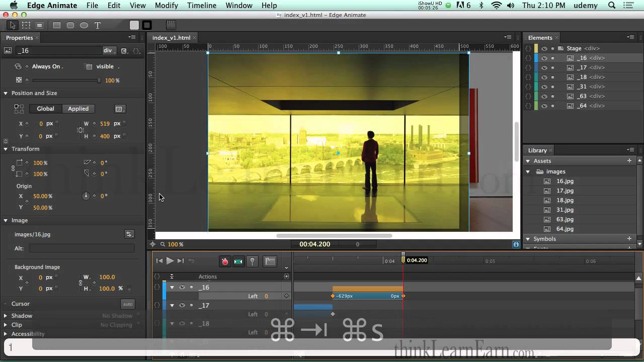Image resolution: width=644 pixels, height=362 pixels.
Task: Open the class names button beside div
Action: pyautogui.click(x=124, y=51)
